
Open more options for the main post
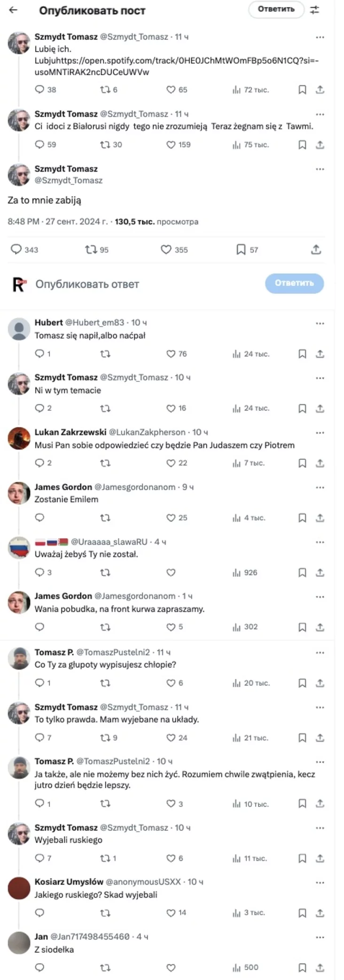pos(320,169)
